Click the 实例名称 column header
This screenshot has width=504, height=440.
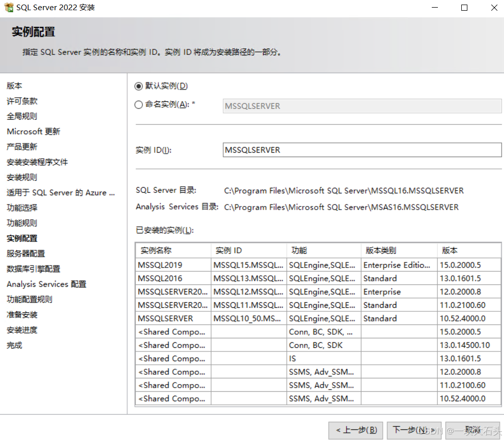tap(173, 250)
